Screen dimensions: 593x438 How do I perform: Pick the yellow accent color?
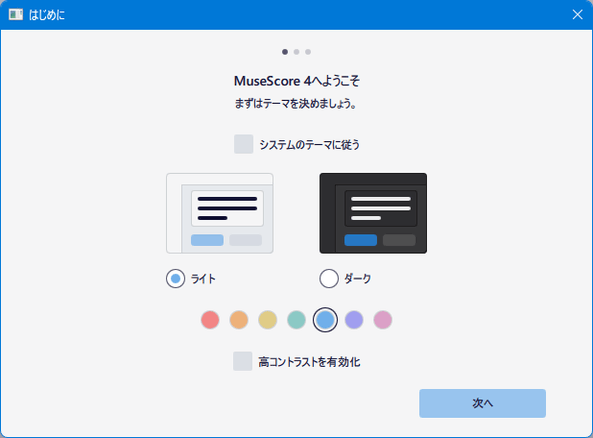click(x=268, y=320)
